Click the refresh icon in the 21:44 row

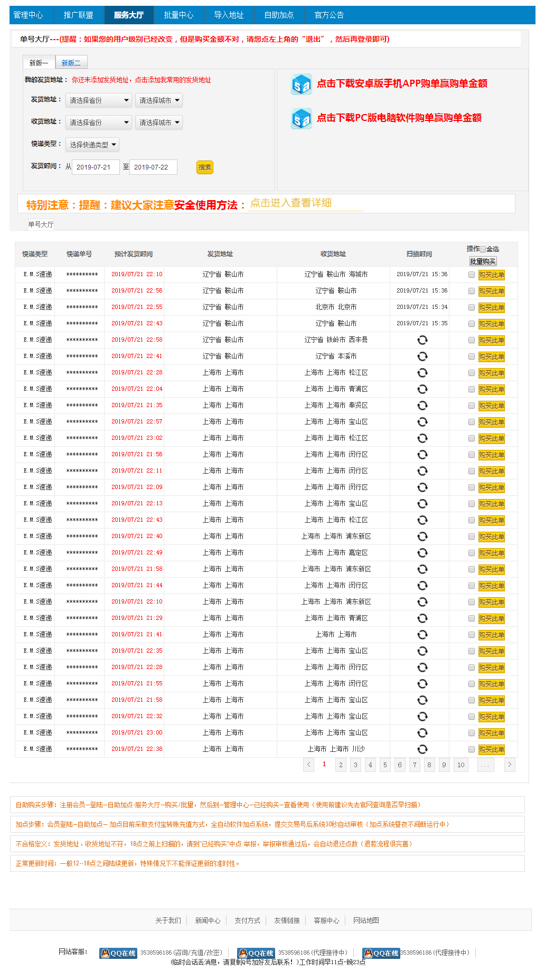pyautogui.click(x=422, y=586)
